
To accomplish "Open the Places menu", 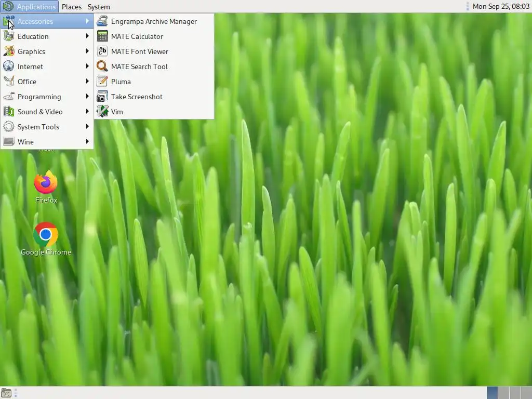I will (72, 7).
